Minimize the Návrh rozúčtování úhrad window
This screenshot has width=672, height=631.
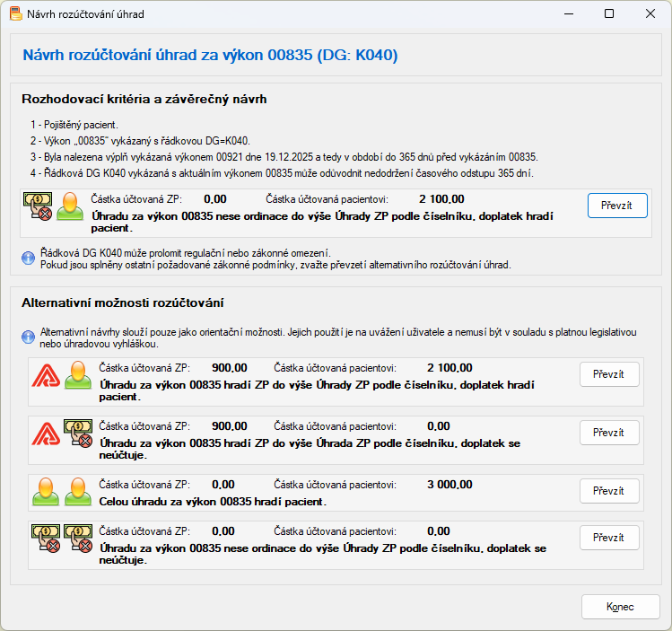[568, 14]
